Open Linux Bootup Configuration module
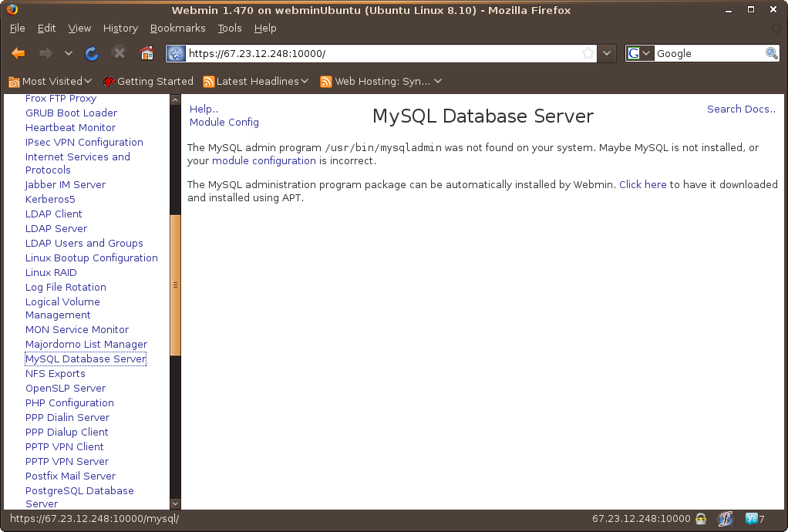This screenshot has width=788, height=532. [x=92, y=258]
